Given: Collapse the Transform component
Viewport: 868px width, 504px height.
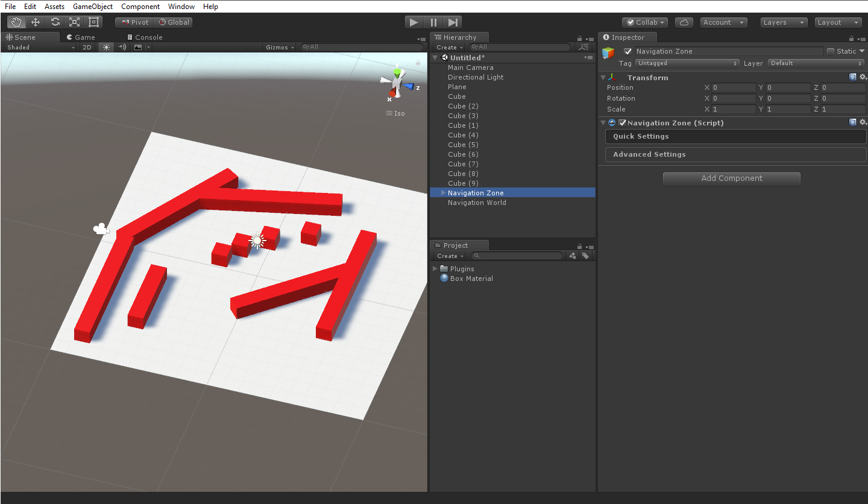Looking at the screenshot, I should [x=603, y=77].
